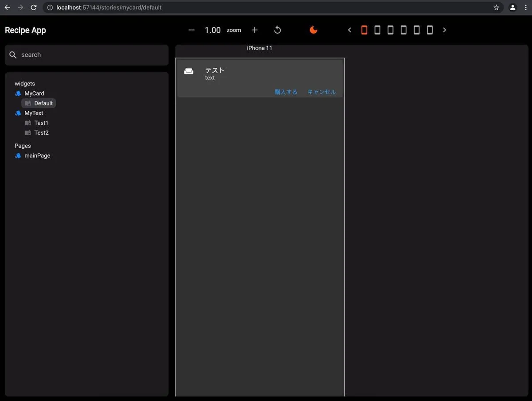Open the Test2 story
The image size is (532, 401).
pyautogui.click(x=41, y=132)
